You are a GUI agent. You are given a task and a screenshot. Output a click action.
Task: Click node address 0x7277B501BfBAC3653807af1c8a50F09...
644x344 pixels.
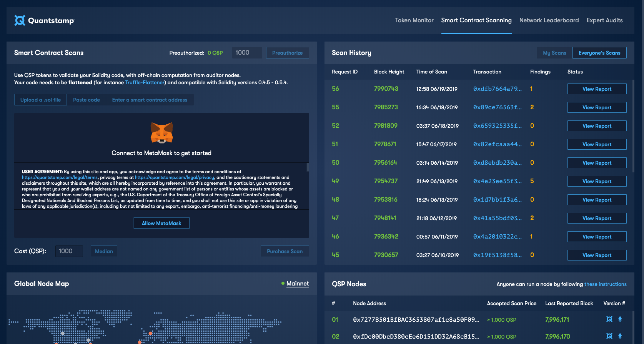pos(416,320)
